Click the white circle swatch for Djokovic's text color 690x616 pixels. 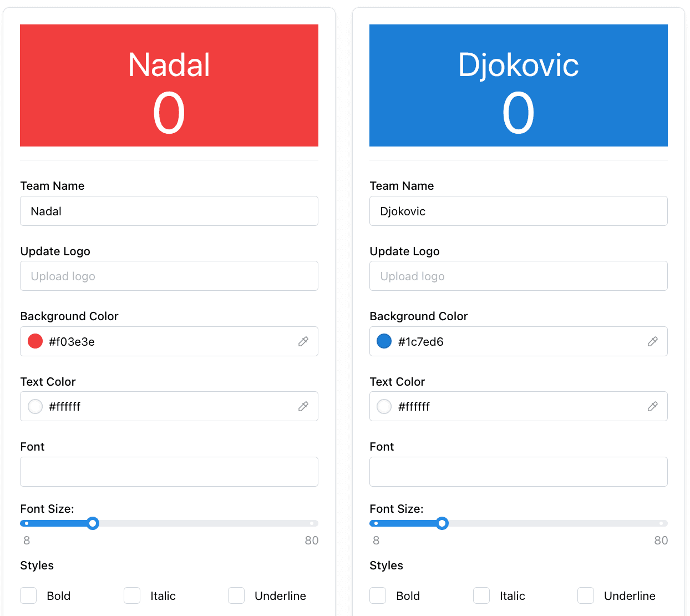384,406
